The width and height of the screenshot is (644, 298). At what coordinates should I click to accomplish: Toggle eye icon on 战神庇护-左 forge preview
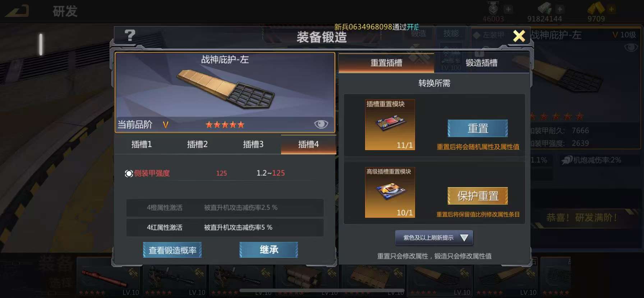(321, 124)
